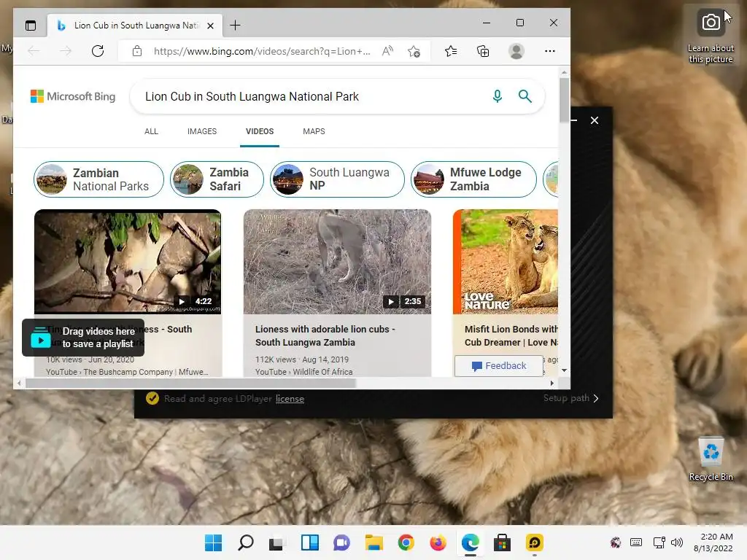
Task: Go back to the previous page
Action: pos(34,51)
